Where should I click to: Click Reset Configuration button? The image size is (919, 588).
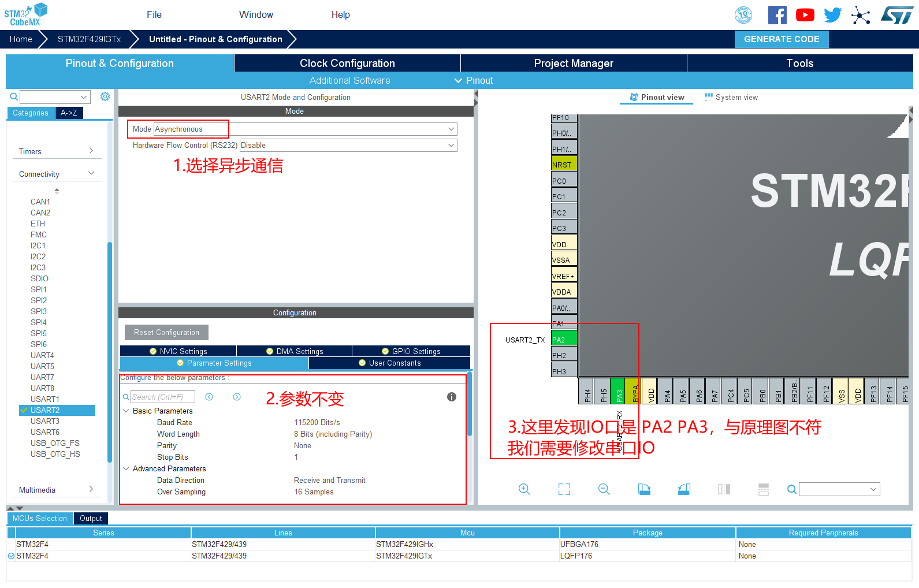[166, 332]
